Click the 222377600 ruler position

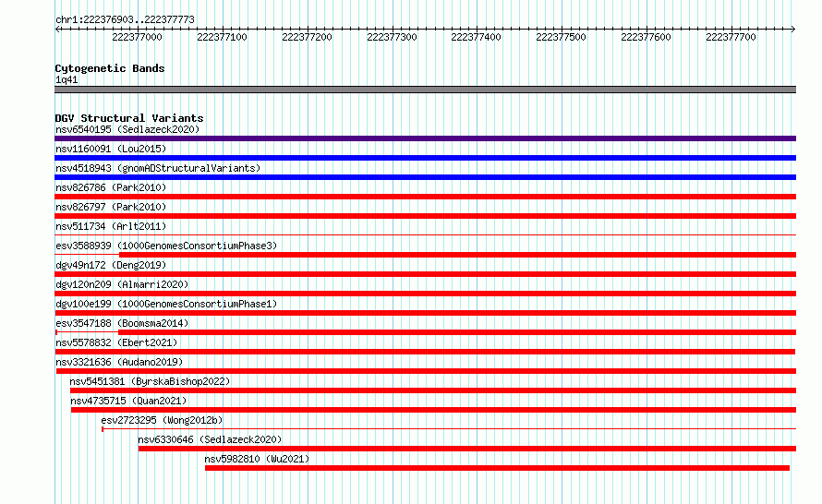(x=646, y=37)
